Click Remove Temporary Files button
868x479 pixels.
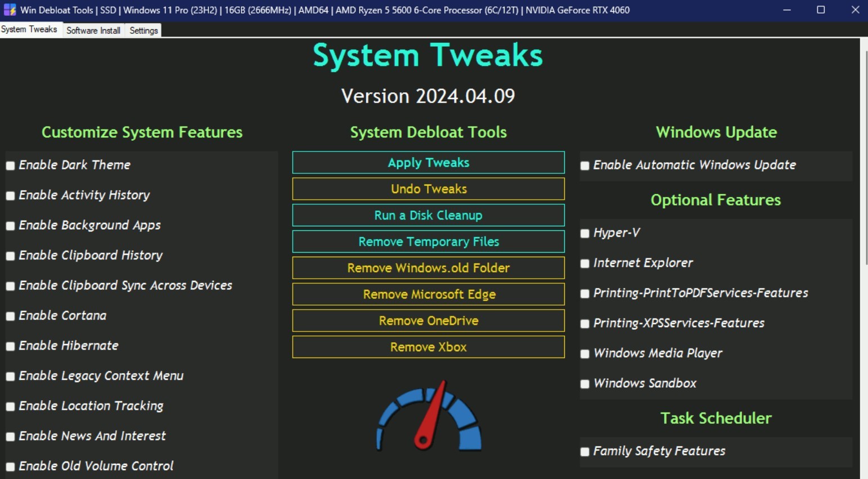click(429, 241)
